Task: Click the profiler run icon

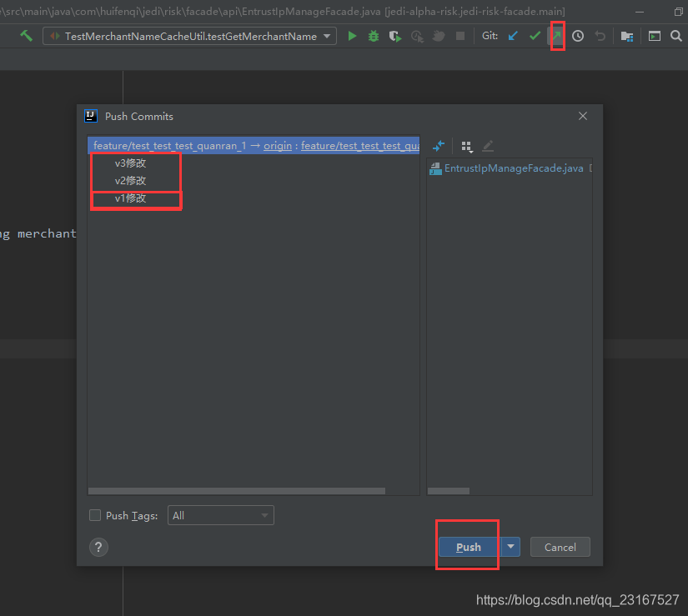Action: 417,36
